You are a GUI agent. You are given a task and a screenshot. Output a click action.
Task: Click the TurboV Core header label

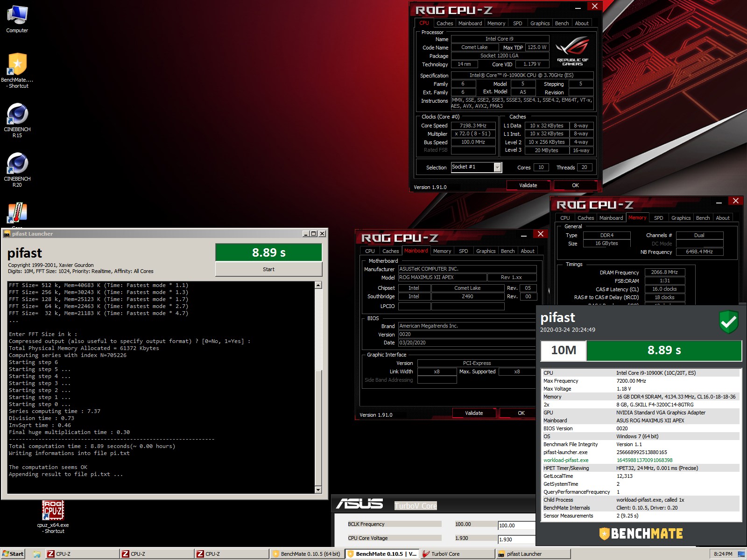point(416,506)
